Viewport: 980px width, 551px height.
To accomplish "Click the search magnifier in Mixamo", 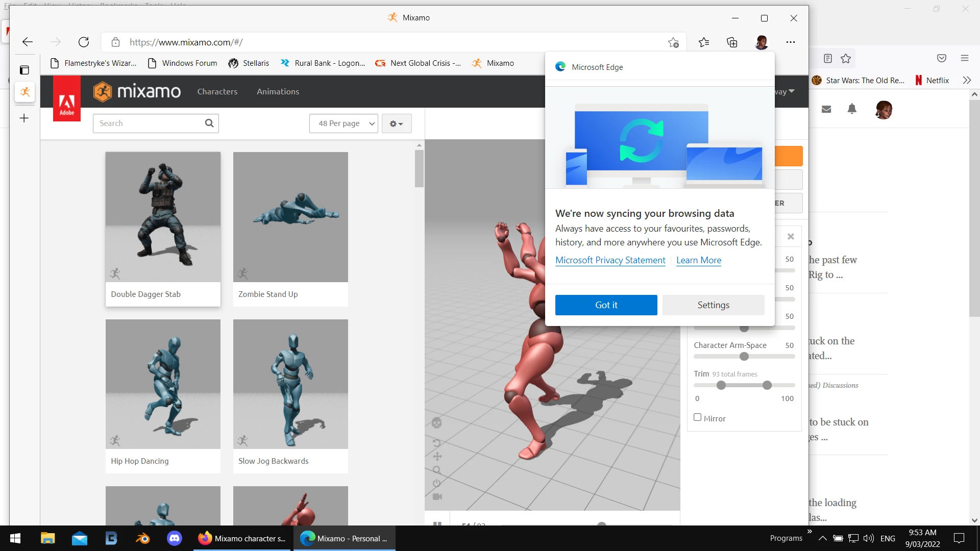I will pos(209,123).
